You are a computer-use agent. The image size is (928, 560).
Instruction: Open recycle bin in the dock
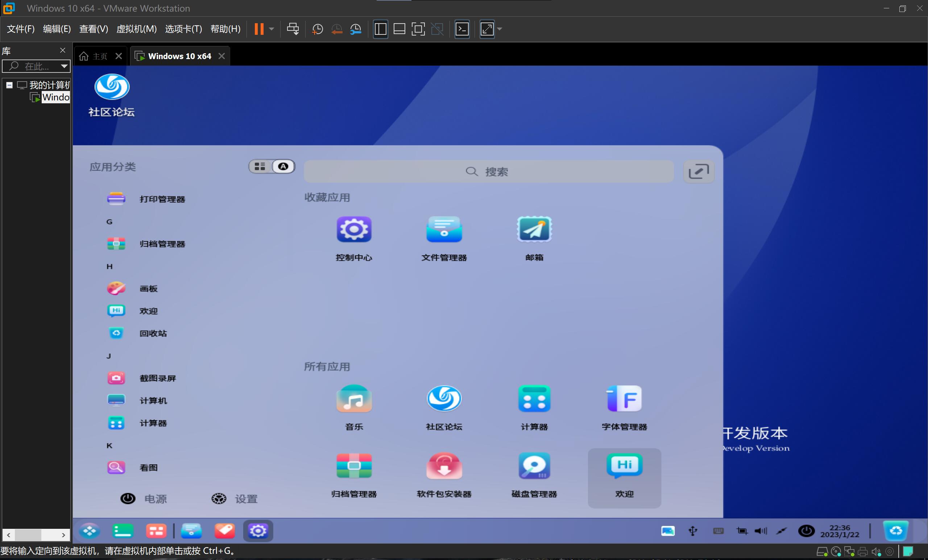[896, 531]
